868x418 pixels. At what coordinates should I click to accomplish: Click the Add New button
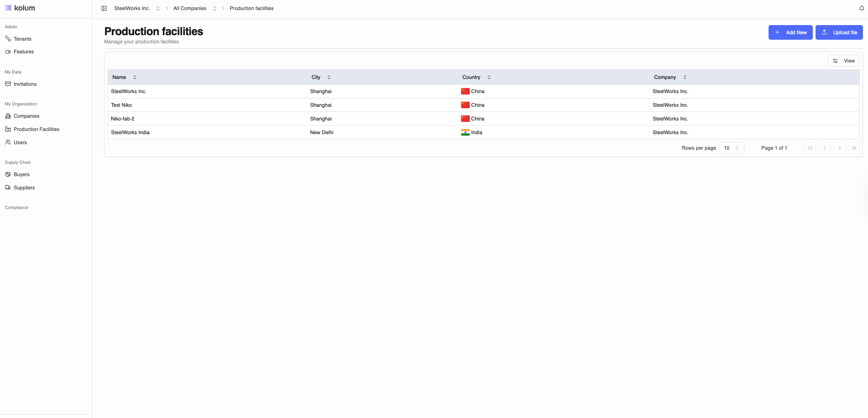[790, 32]
